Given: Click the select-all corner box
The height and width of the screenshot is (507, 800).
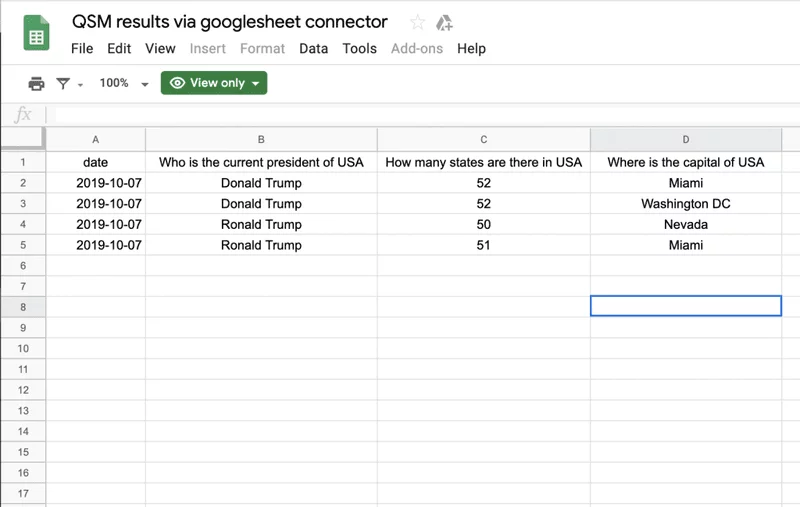Looking at the screenshot, I should 23,139.
